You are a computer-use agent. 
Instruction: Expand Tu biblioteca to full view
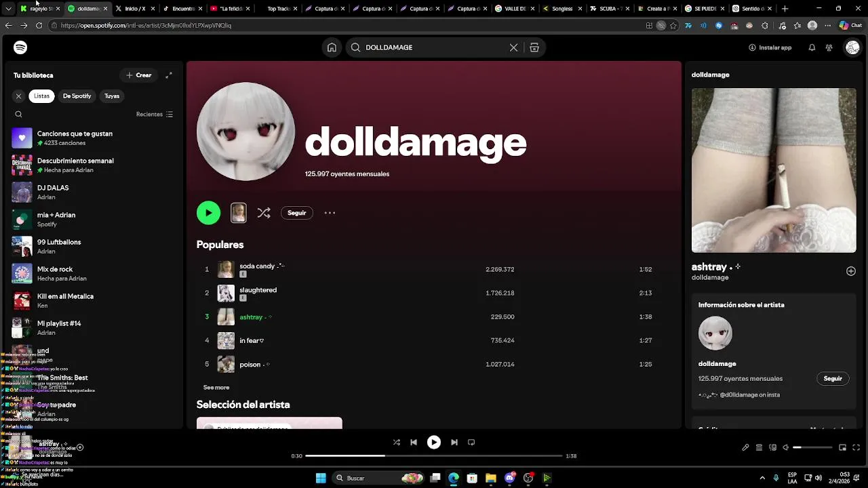pyautogui.click(x=169, y=75)
